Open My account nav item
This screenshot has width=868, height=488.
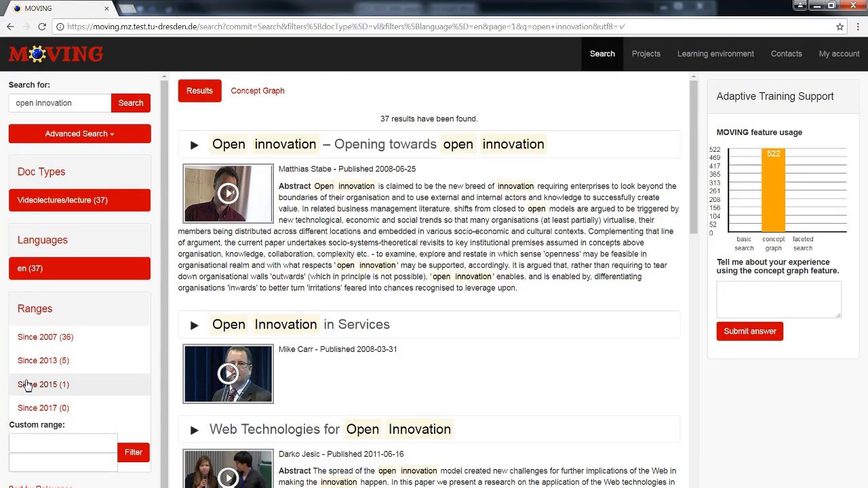click(840, 54)
